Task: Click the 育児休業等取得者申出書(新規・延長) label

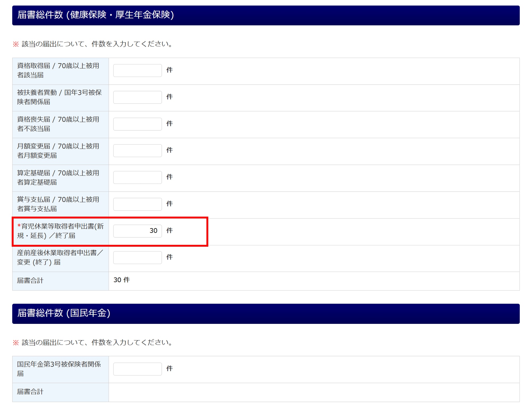Action: (60, 231)
